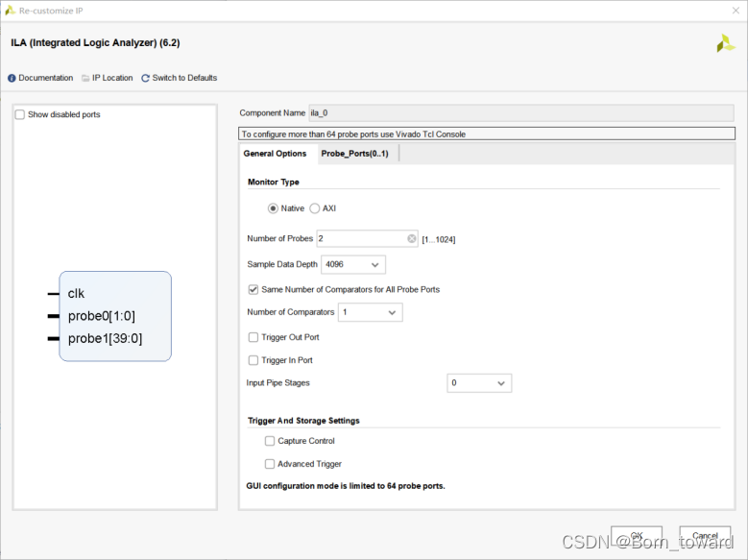Select the probe1[39:0] port on the symbol
The height and width of the screenshot is (560, 748).
point(105,338)
